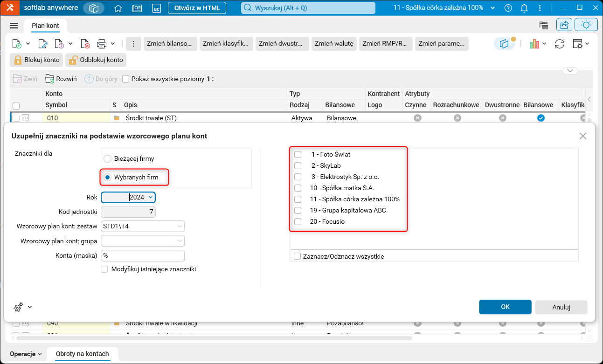Click the delete account icon
Image resolution: width=603 pixels, height=364 pixels.
pyautogui.click(x=85, y=44)
